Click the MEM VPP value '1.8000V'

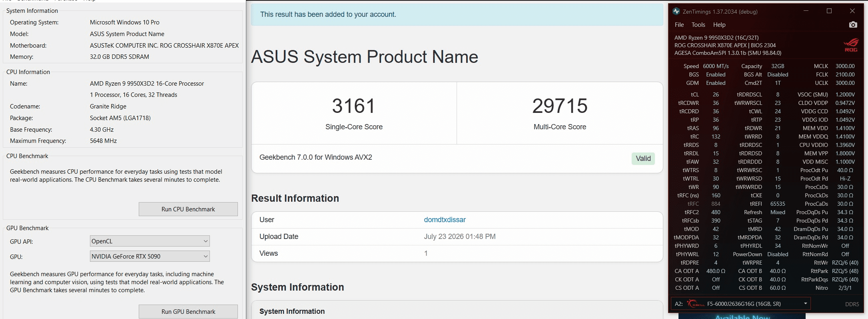[845, 153]
